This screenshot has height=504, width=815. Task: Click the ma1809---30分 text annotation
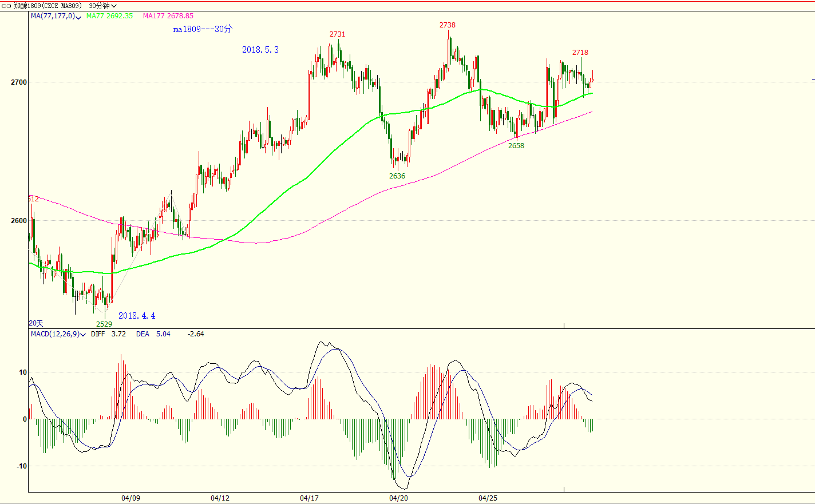(x=203, y=29)
